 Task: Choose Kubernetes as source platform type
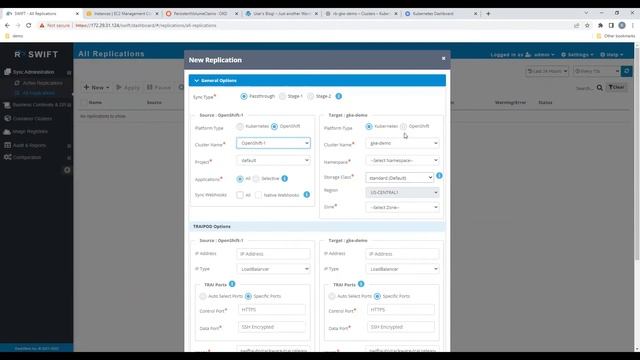240,127
